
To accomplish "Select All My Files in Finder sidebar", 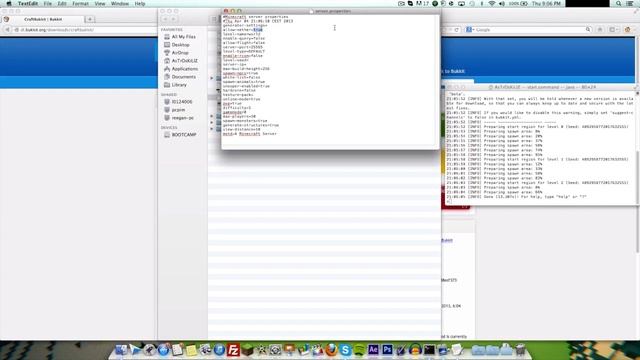I will [x=183, y=37].
